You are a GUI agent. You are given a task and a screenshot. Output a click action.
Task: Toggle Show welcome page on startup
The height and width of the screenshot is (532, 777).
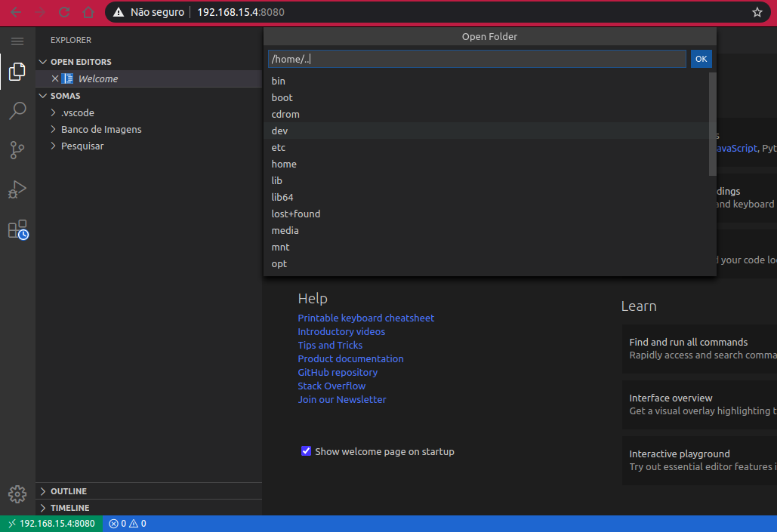coord(307,451)
